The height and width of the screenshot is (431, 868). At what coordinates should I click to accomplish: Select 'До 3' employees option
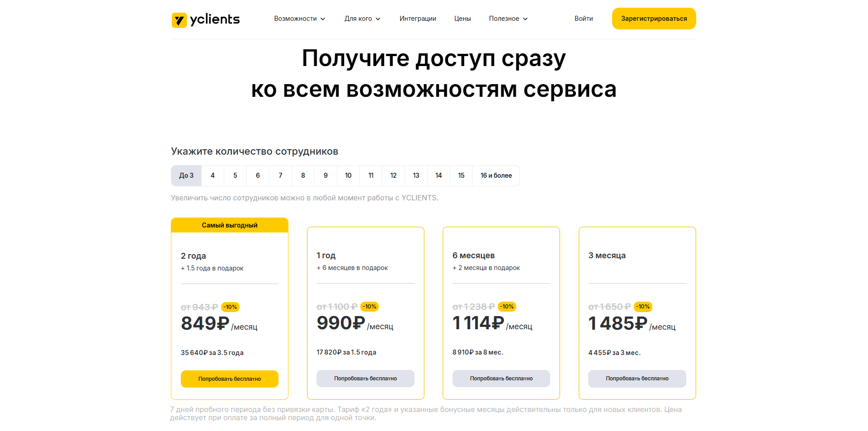pyautogui.click(x=186, y=175)
